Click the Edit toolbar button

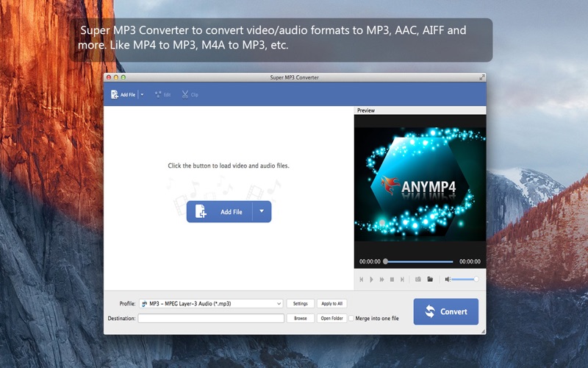162,95
